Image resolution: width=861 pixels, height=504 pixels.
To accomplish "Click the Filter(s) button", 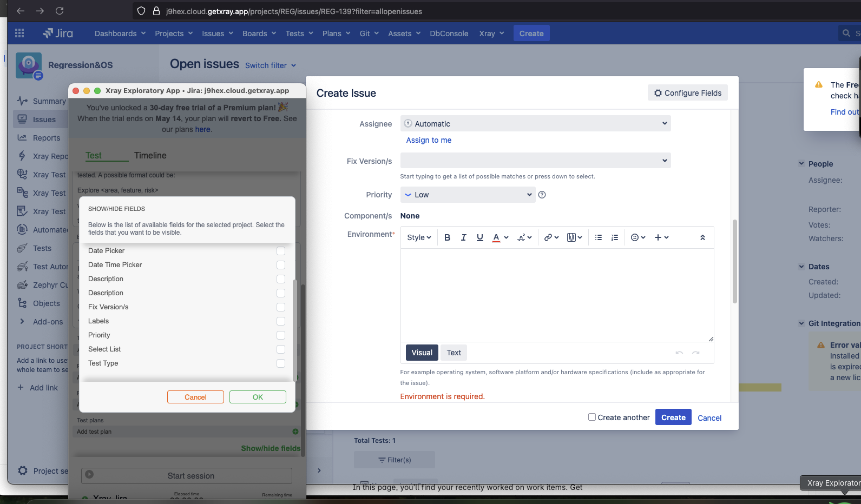I will (x=395, y=460).
